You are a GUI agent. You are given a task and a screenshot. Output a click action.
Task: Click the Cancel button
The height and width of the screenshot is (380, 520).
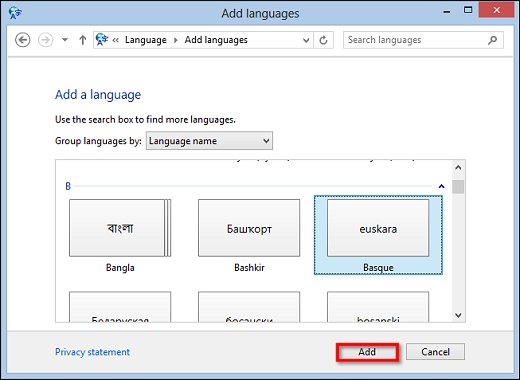coord(435,352)
